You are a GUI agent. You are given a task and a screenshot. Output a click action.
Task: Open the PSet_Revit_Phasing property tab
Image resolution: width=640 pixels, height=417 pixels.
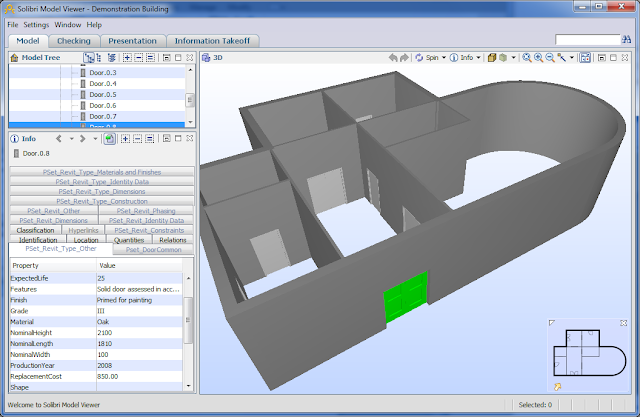(146, 211)
